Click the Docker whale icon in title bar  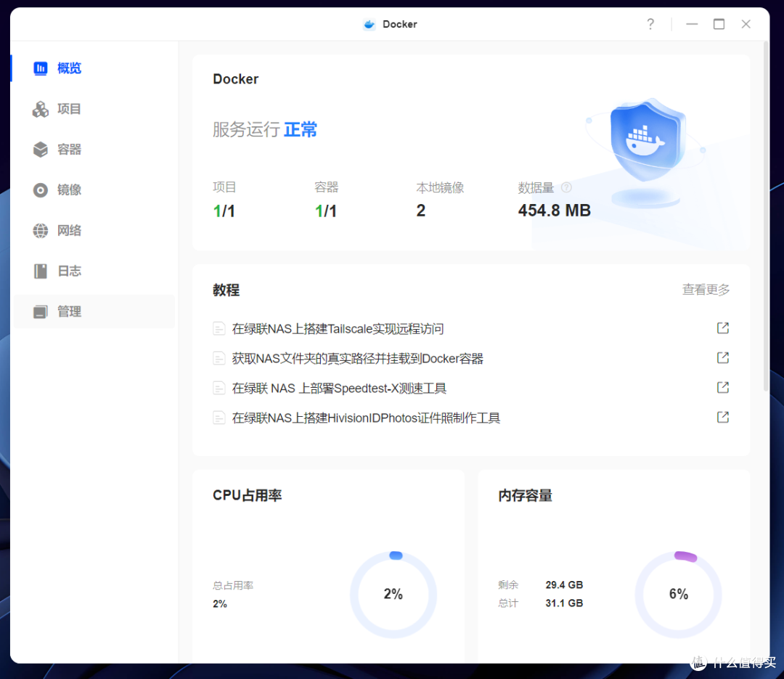point(369,24)
